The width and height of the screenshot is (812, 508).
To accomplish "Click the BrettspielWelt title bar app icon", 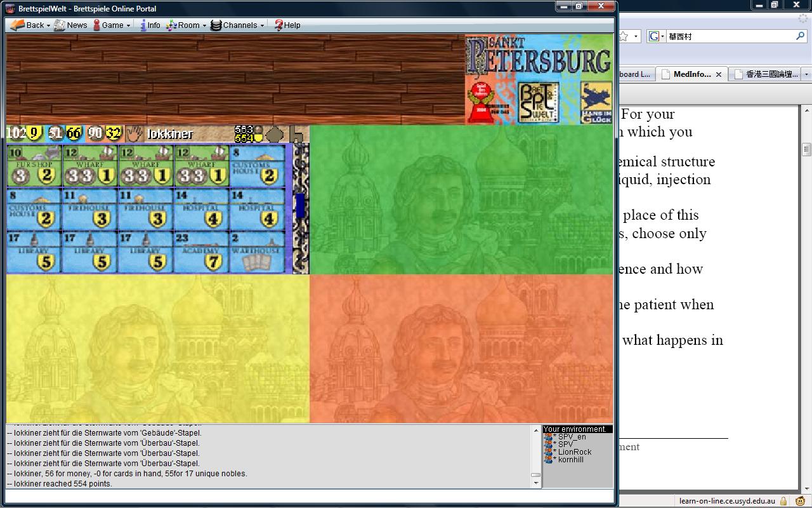I will click(10, 8).
